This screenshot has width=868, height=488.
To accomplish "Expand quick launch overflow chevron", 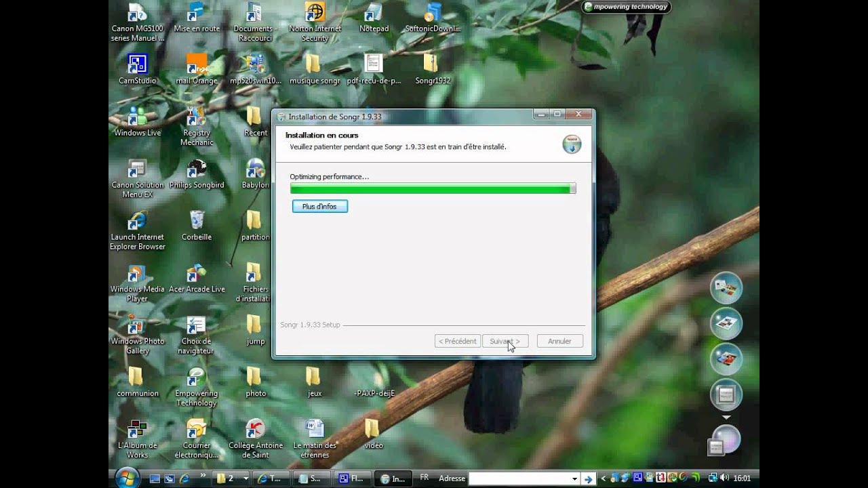I will point(202,476).
